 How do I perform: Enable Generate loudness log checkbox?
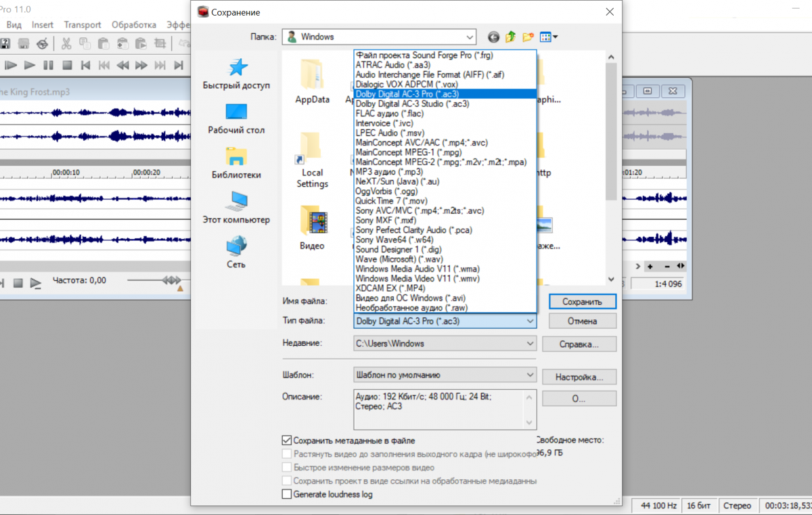[287, 494]
